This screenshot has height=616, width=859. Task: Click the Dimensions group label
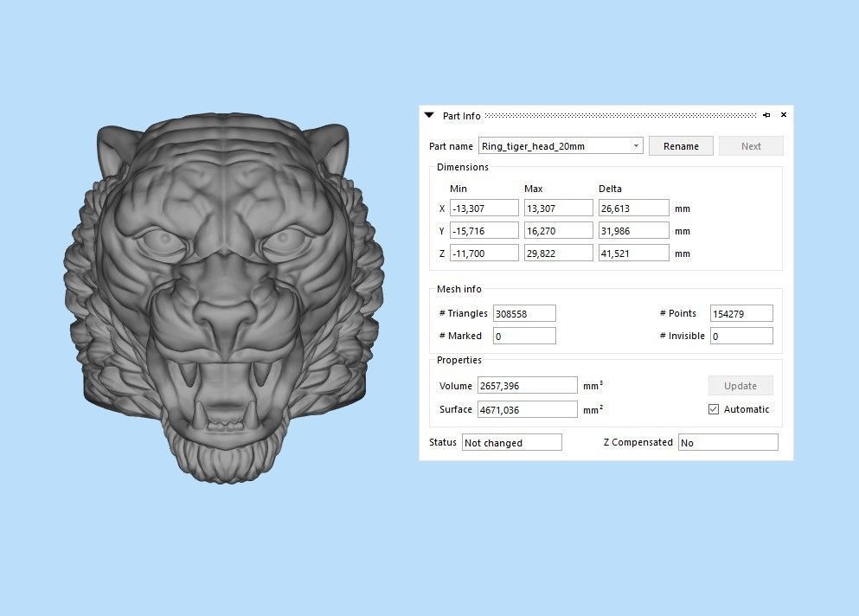click(462, 167)
